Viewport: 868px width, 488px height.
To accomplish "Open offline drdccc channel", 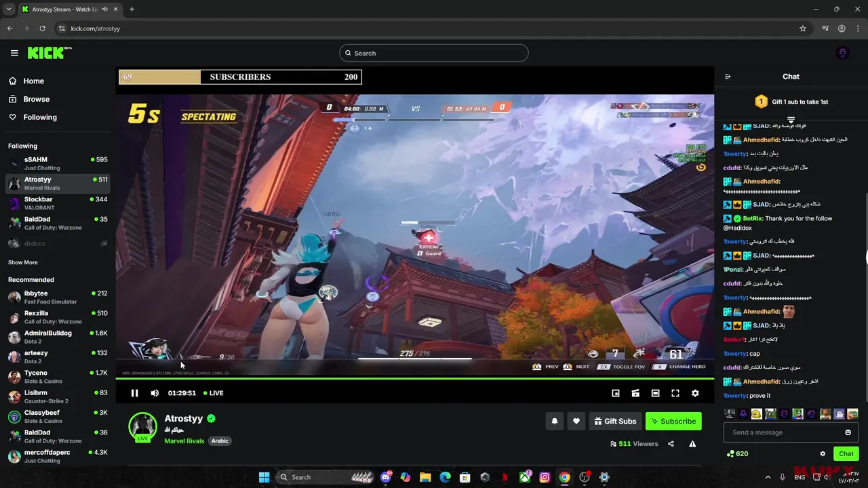I will click(58, 243).
